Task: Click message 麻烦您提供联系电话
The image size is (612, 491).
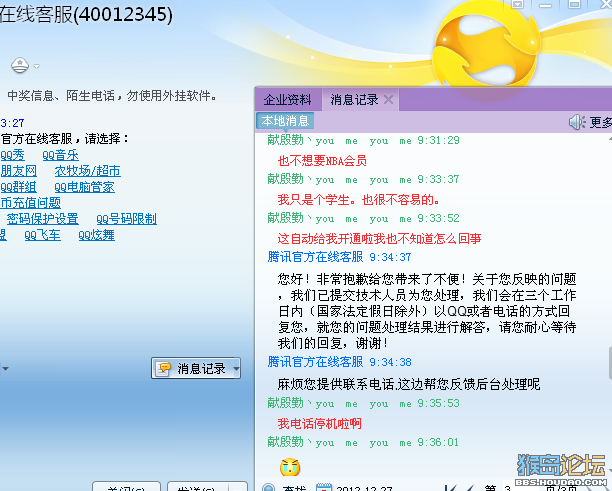Action: click(409, 384)
